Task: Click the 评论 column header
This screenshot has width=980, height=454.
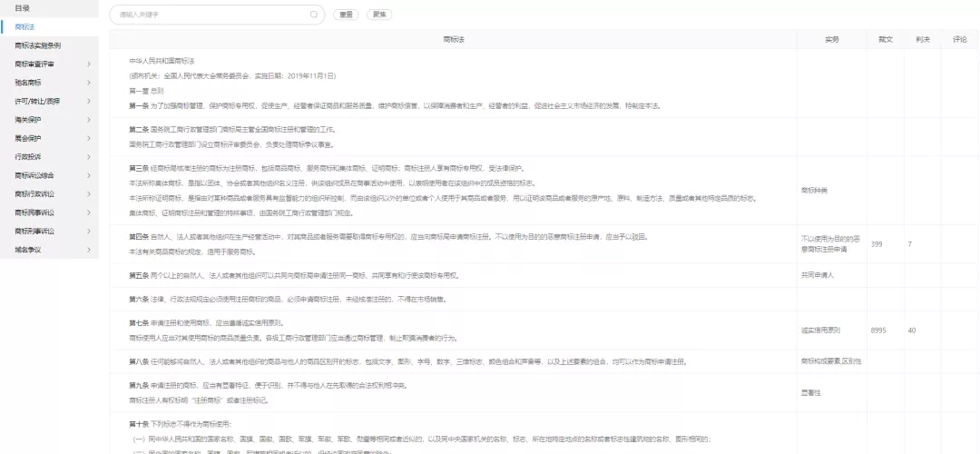Action: 959,39
